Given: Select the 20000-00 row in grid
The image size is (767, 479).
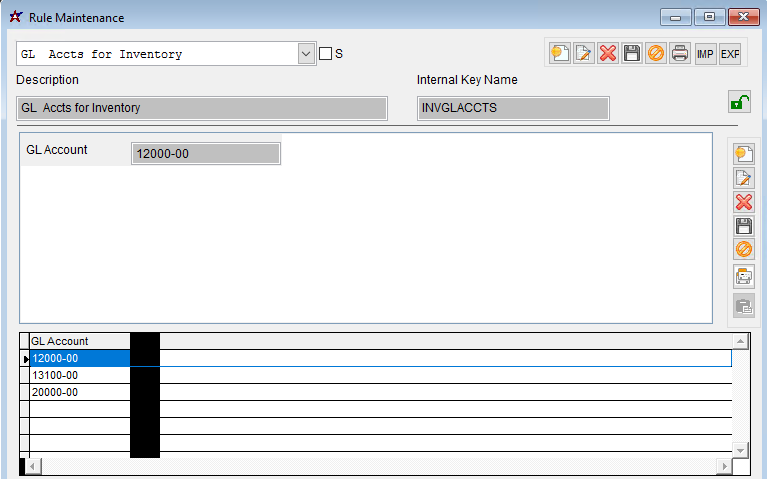Looking at the screenshot, I should tap(80, 392).
